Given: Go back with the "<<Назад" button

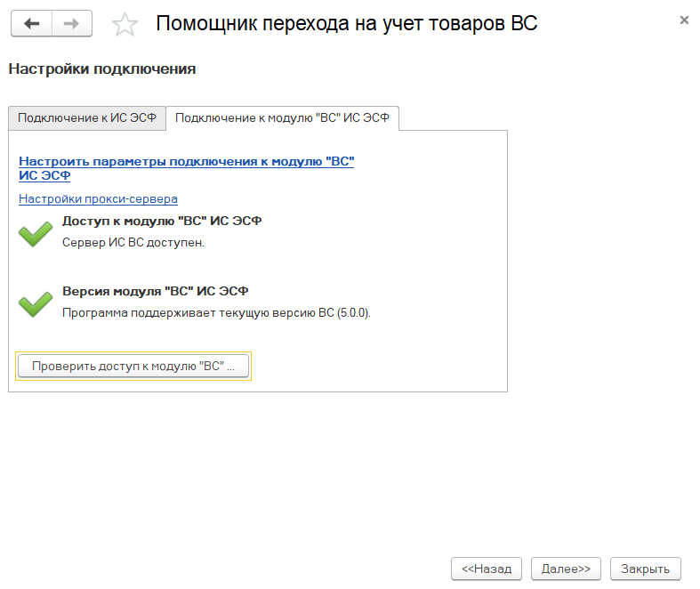Looking at the screenshot, I should [x=487, y=569].
